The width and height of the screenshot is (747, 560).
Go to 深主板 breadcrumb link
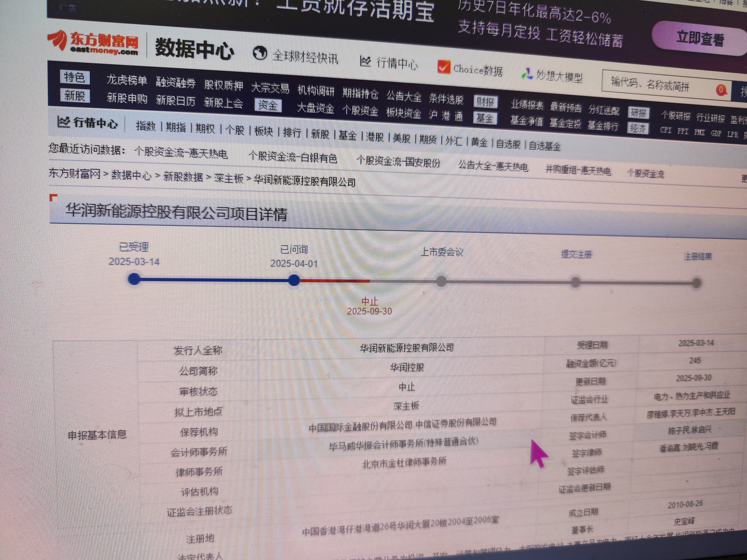coord(228,178)
